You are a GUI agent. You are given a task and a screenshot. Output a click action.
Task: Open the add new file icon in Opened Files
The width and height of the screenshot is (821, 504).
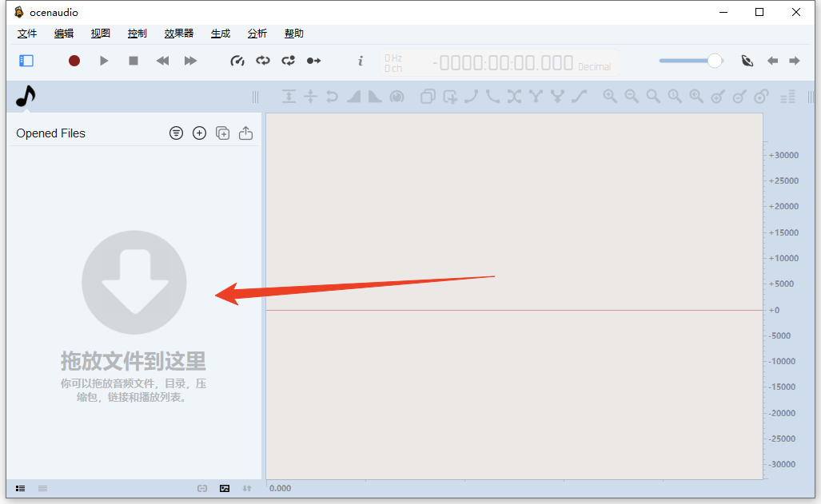click(x=199, y=133)
